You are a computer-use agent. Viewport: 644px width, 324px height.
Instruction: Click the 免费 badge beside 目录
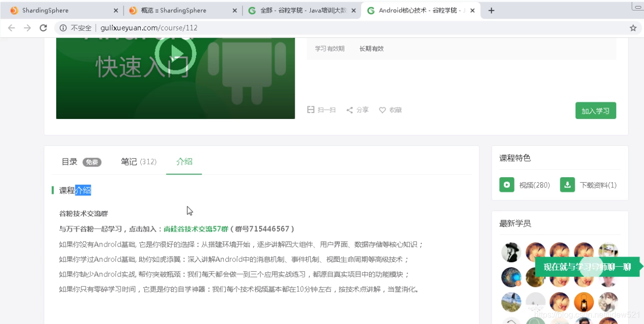click(92, 162)
